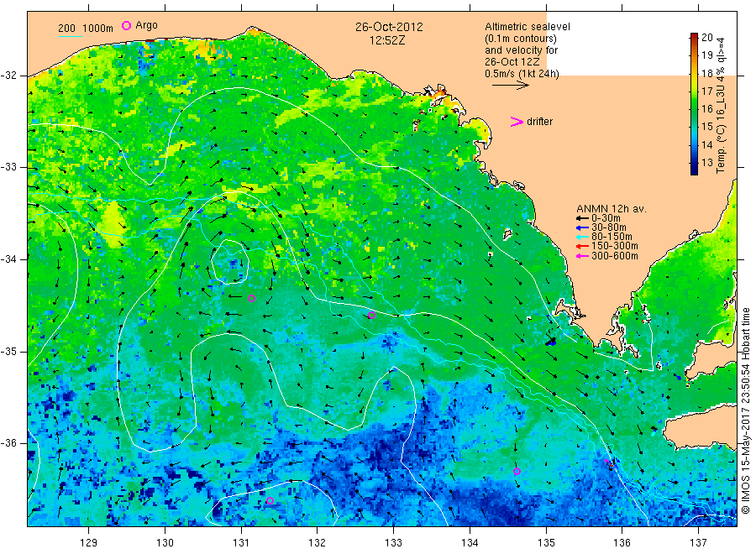Click the 129 longitude axis label

[89, 543]
